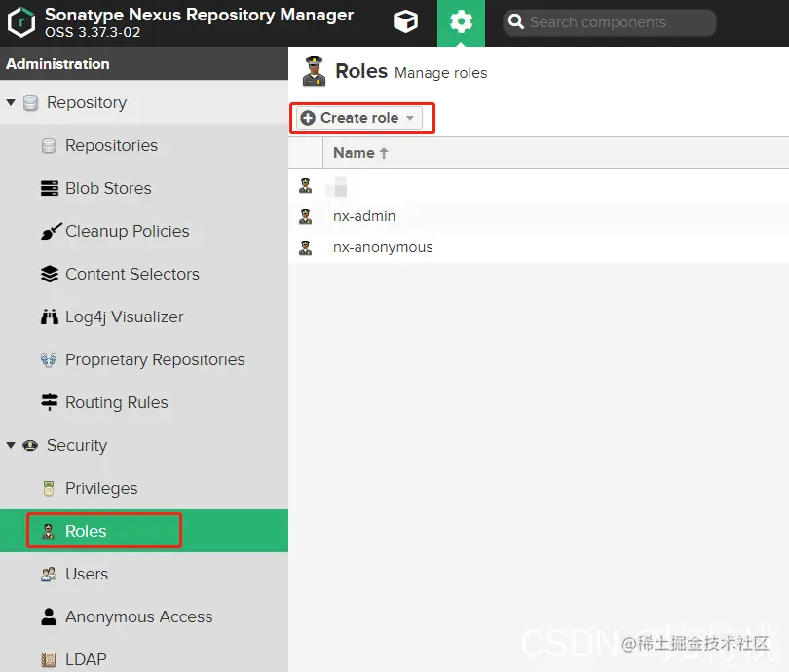Open Repositories in the sidebar
The height and width of the screenshot is (672, 789).
(111, 145)
